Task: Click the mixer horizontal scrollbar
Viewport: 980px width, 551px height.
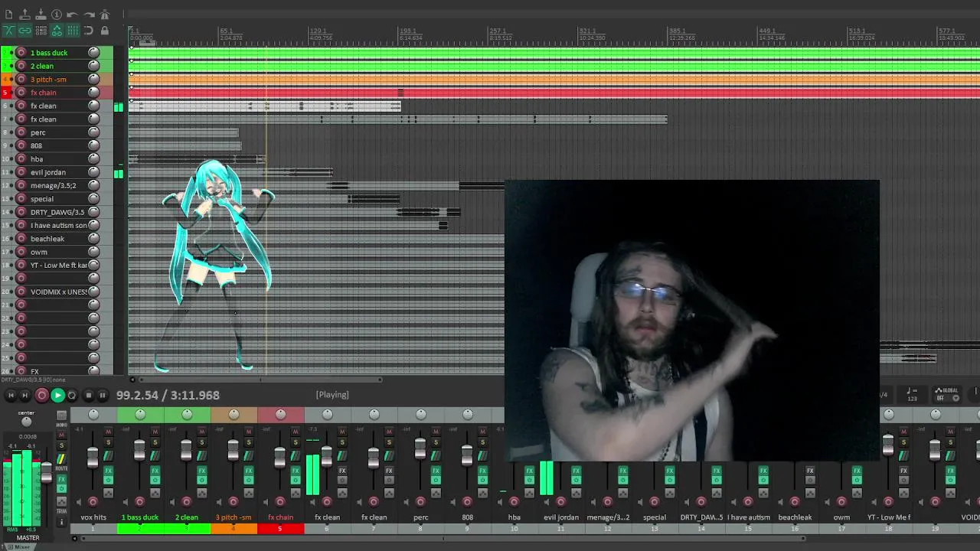Action: click(x=442, y=538)
